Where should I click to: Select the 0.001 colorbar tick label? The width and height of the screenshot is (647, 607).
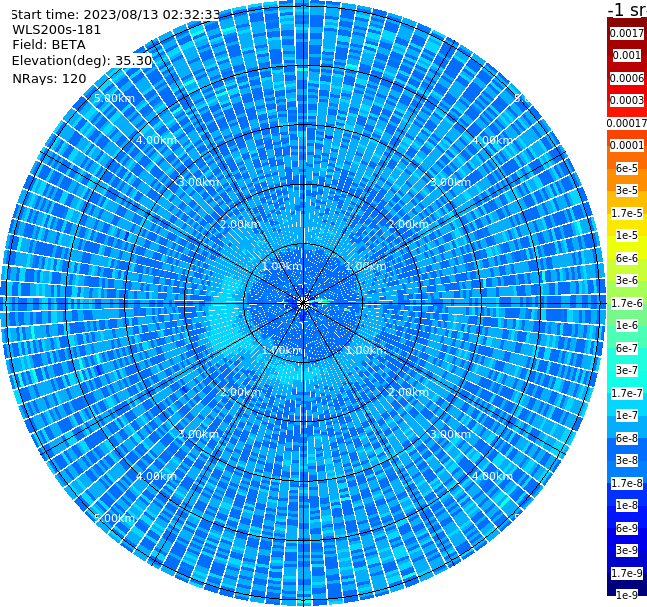click(627, 55)
